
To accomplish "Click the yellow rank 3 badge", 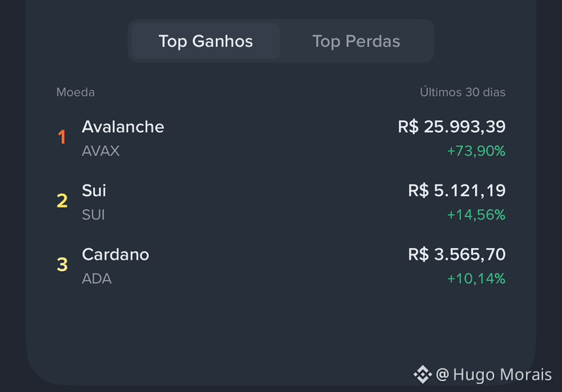I will tap(62, 264).
